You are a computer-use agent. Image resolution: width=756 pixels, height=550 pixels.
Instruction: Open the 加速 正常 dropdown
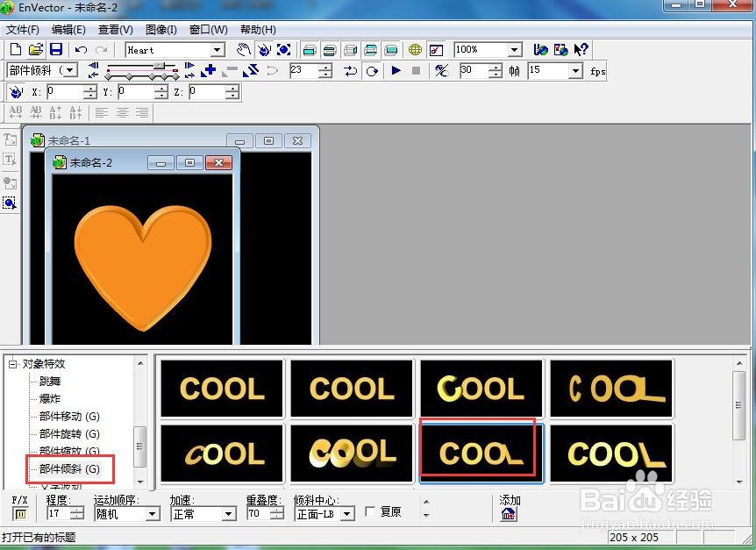tap(229, 514)
